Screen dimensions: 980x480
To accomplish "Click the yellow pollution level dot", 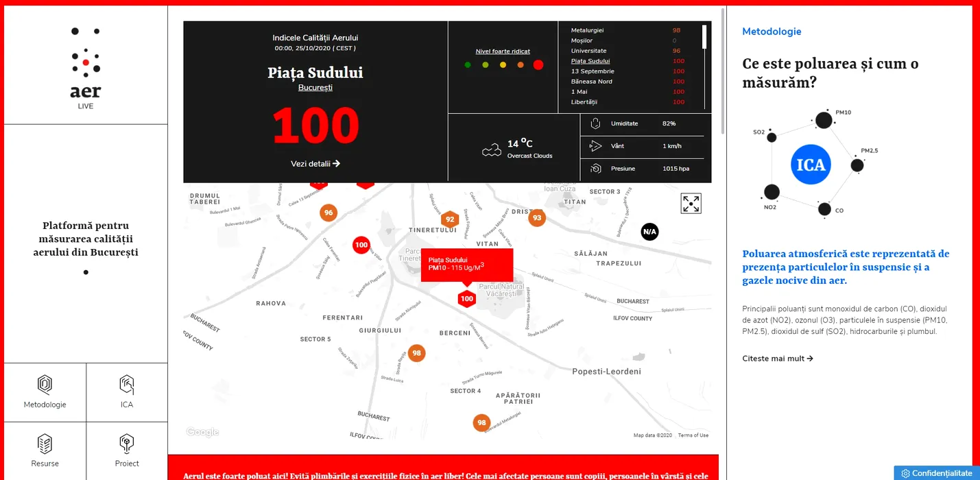I will [x=503, y=65].
